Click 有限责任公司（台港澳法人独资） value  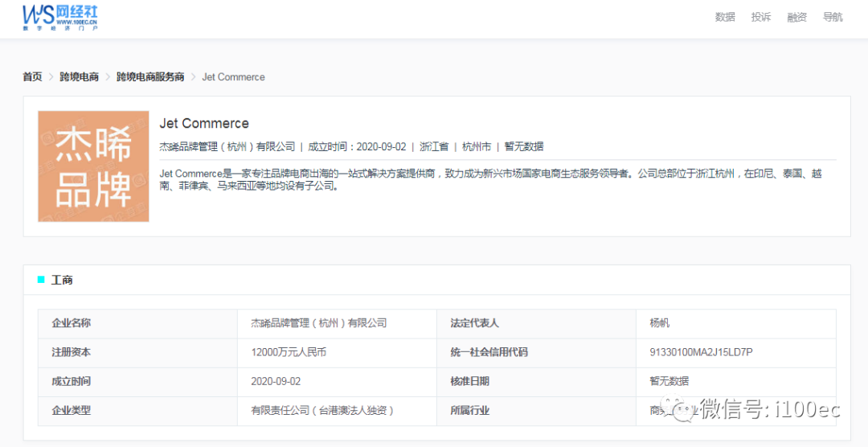(x=323, y=411)
